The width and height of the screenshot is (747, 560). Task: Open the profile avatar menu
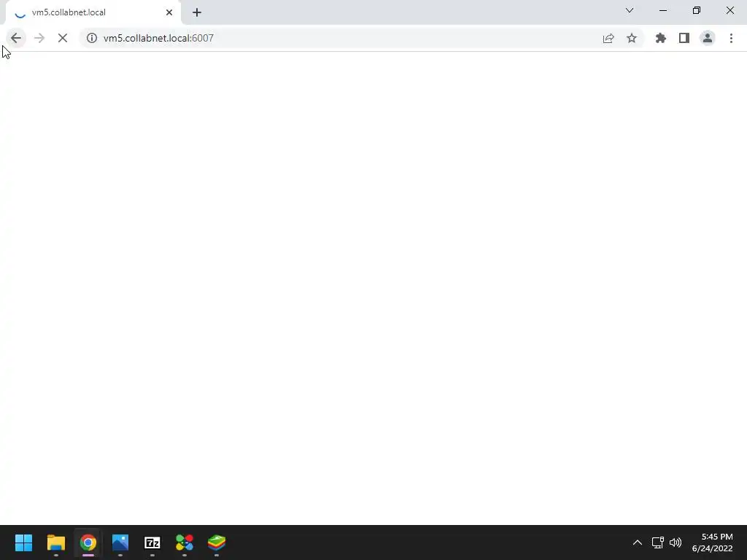coord(708,38)
